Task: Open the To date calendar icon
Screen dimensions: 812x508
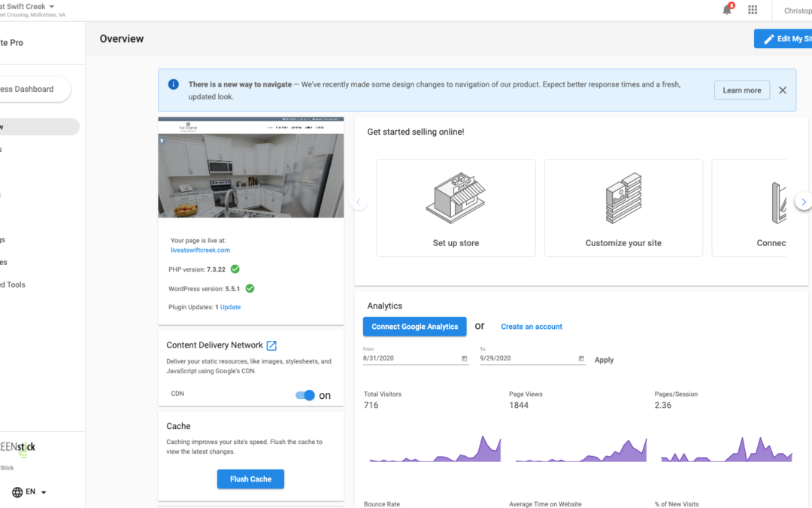Action: coord(581,359)
